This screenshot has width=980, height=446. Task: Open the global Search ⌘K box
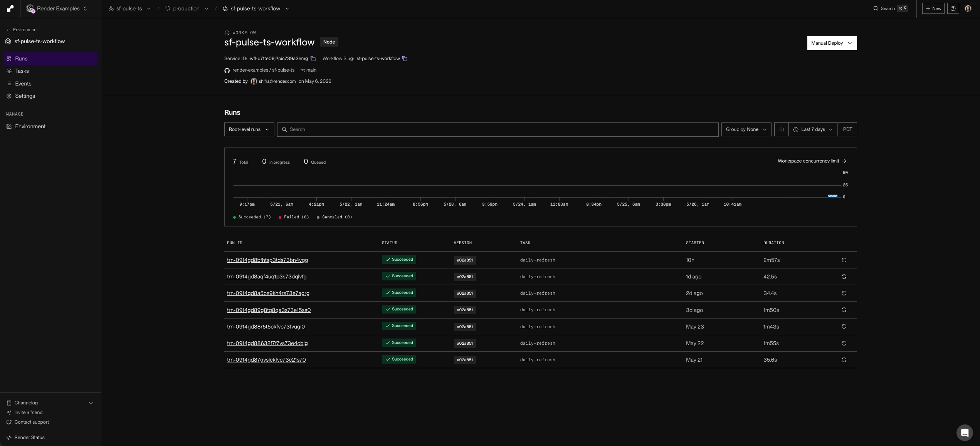click(x=890, y=8)
